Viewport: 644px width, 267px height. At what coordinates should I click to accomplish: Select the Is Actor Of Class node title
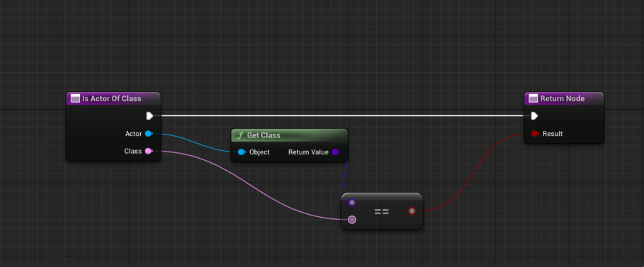111,99
